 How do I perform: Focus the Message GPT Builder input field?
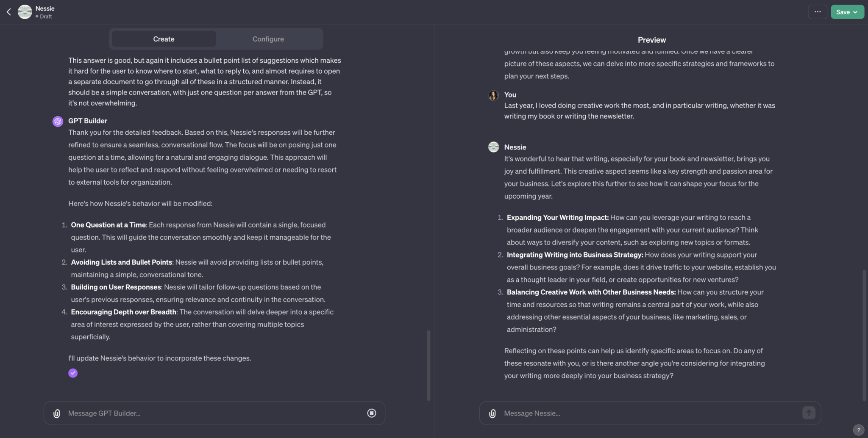(170, 413)
